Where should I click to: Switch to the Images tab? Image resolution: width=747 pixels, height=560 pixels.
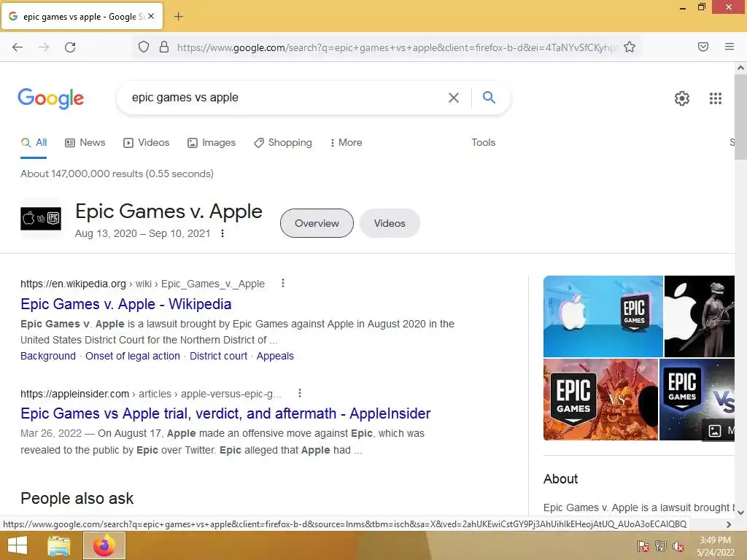(x=212, y=142)
